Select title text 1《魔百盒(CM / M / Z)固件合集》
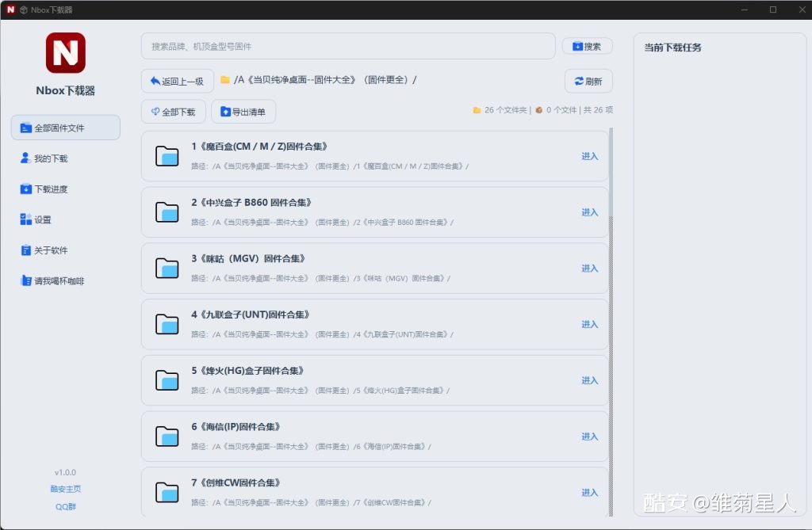812x530 pixels. pos(259,147)
